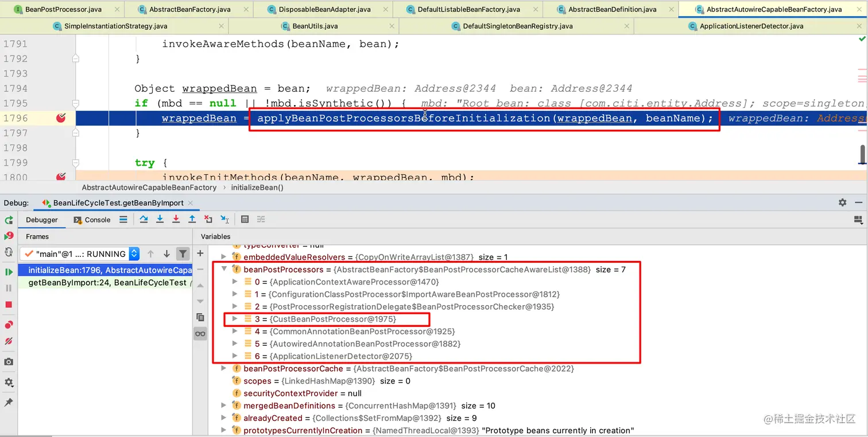The image size is (868, 437).
Task: Click Drop Frame button
Action: [x=208, y=219]
